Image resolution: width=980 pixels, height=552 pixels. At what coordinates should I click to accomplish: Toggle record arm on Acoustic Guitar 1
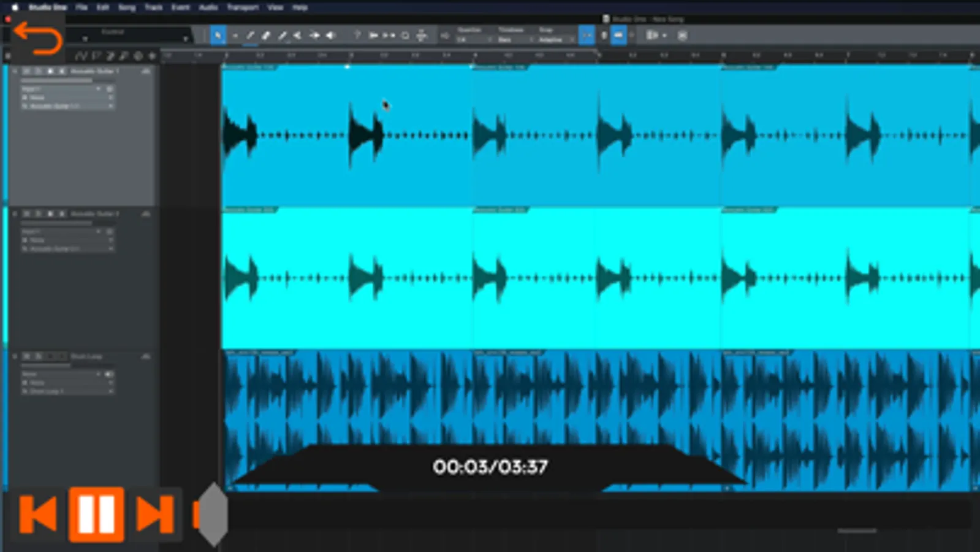(50, 71)
